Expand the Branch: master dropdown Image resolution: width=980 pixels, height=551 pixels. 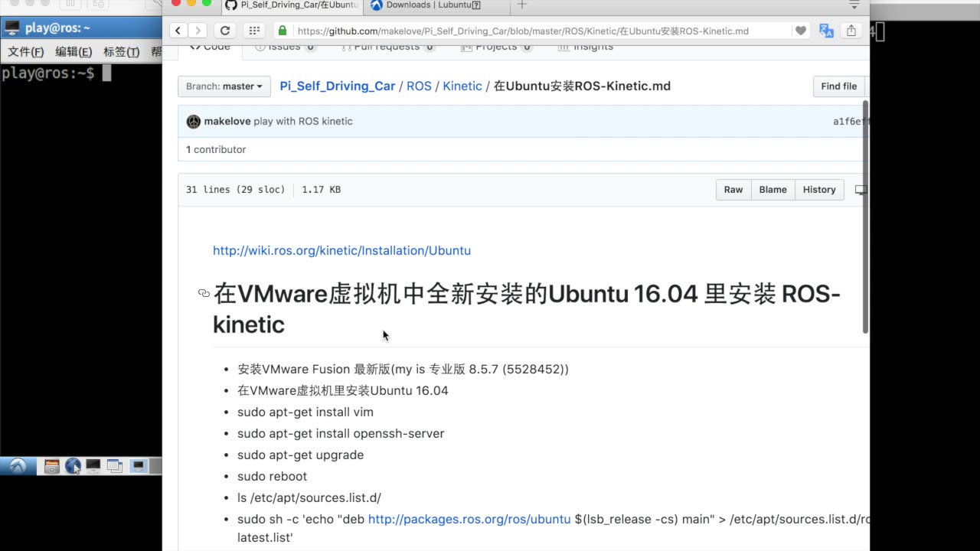(224, 86)
